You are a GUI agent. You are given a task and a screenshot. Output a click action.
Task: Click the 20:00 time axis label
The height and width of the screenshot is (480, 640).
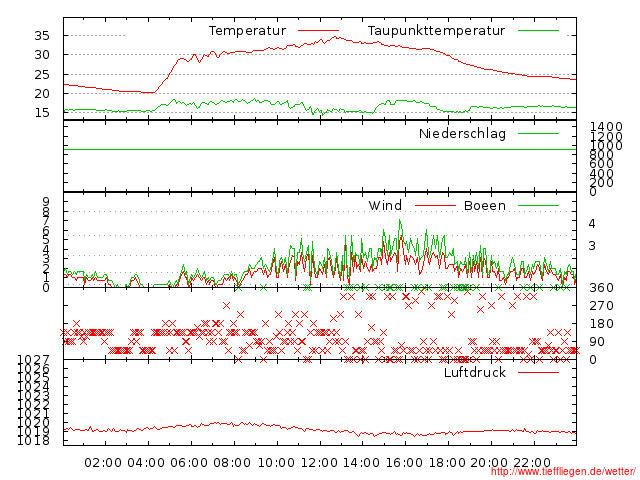click(489, 463)
